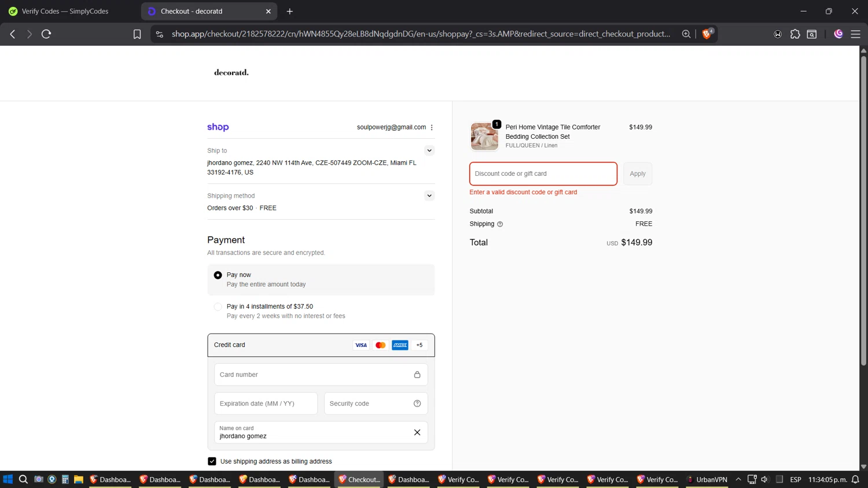
Task: Expand the Shipping method section
Action: [x=429, y=195]
